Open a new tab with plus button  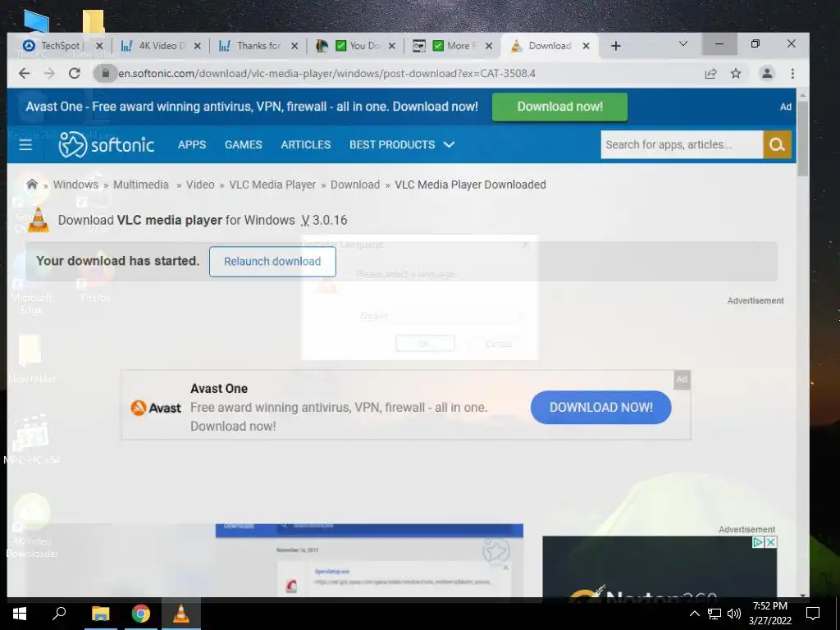click(615, 46)
